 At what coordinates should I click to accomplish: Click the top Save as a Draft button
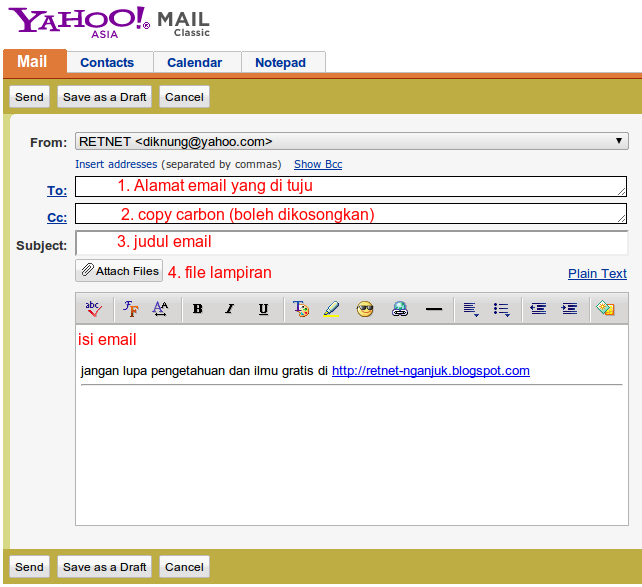(104, 97)
